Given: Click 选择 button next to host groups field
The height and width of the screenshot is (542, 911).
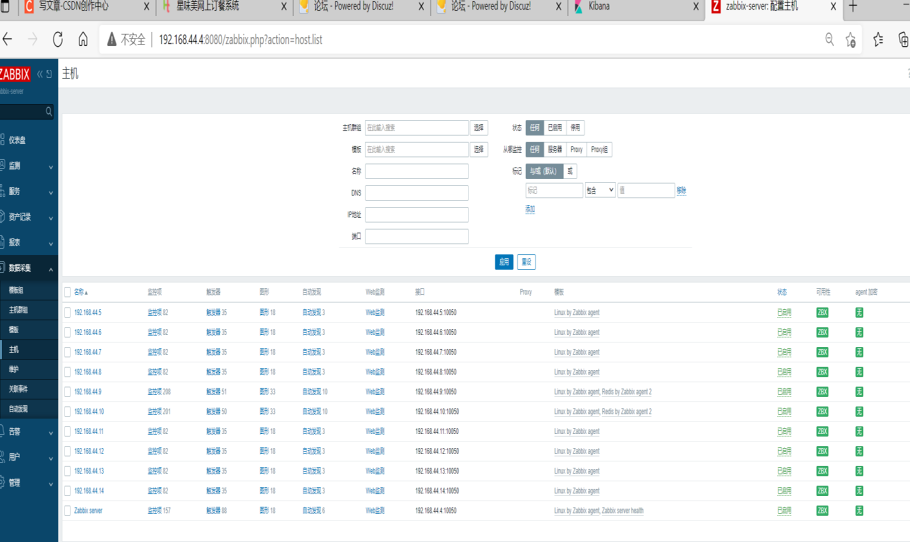Looking at the screenshot, I should pyautogui.click(x=479, y=127).
